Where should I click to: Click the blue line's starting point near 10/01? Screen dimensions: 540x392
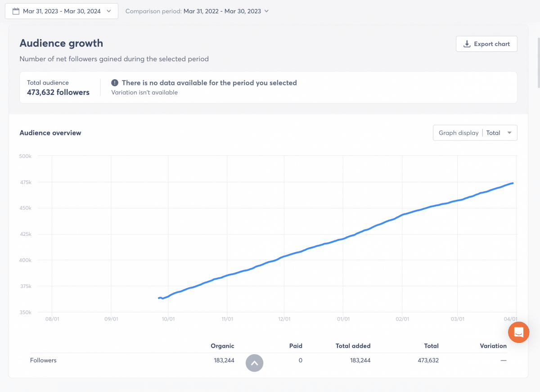(x=159, y=298)
